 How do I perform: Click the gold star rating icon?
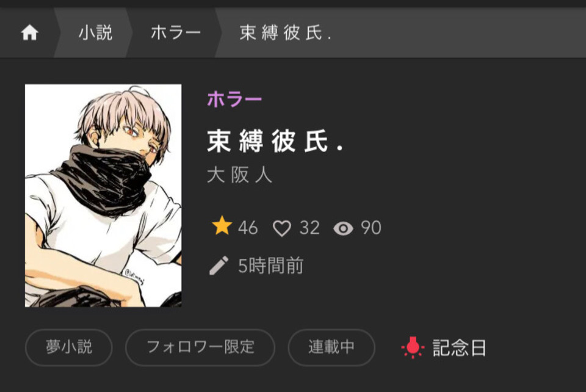tap(222, 226)
